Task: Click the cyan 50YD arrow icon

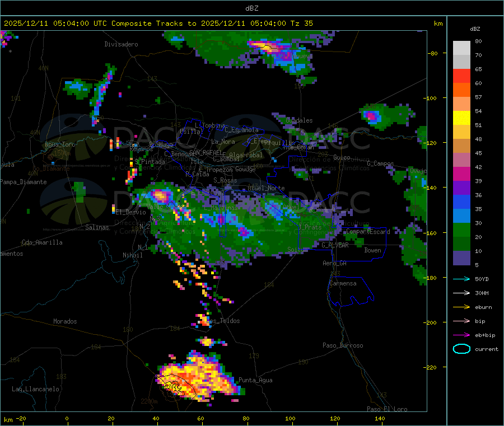Action: click(x=461, y=279)
